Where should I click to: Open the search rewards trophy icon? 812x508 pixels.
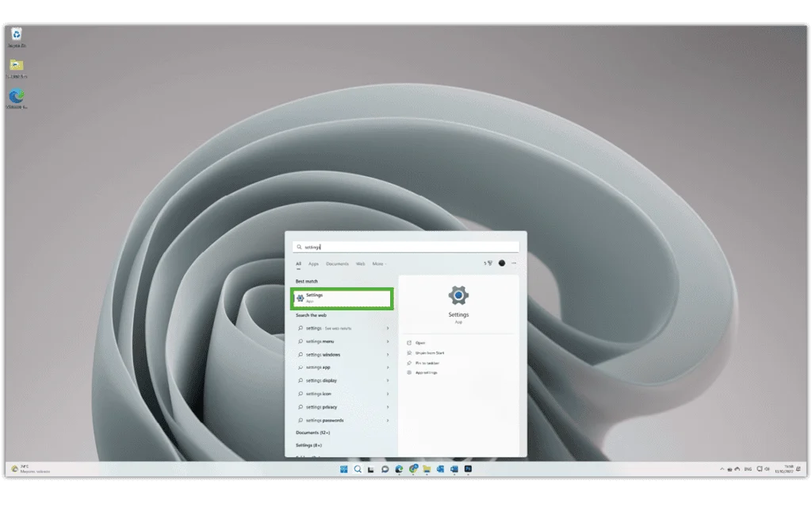point(488,264)
